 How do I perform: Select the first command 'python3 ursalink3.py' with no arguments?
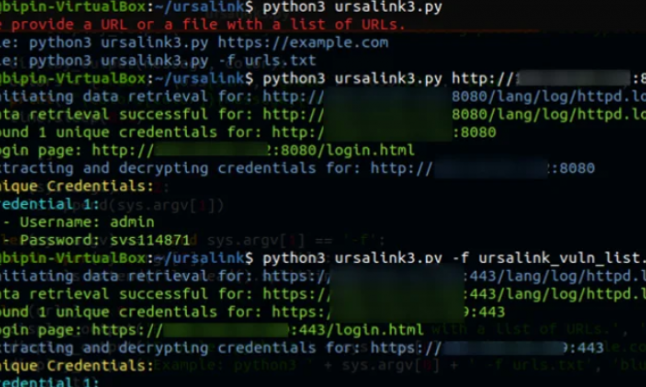click(x=352, y=7)
